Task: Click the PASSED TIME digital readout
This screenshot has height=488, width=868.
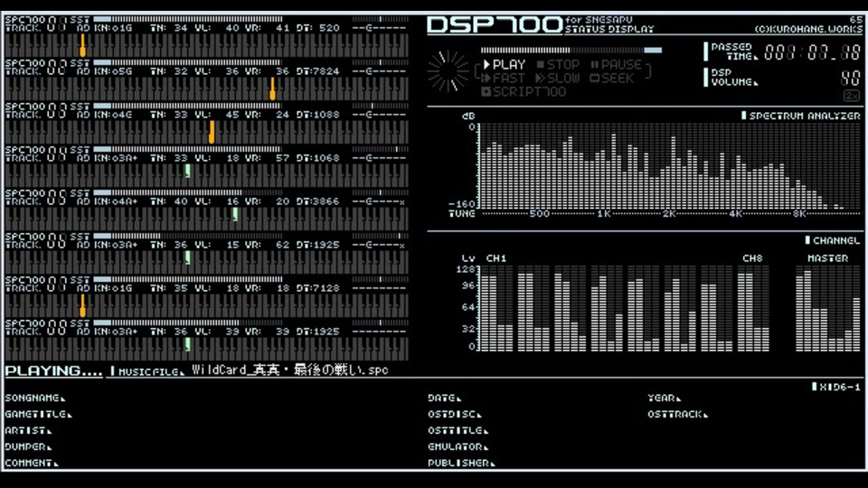Action: [x=813, y=52]
